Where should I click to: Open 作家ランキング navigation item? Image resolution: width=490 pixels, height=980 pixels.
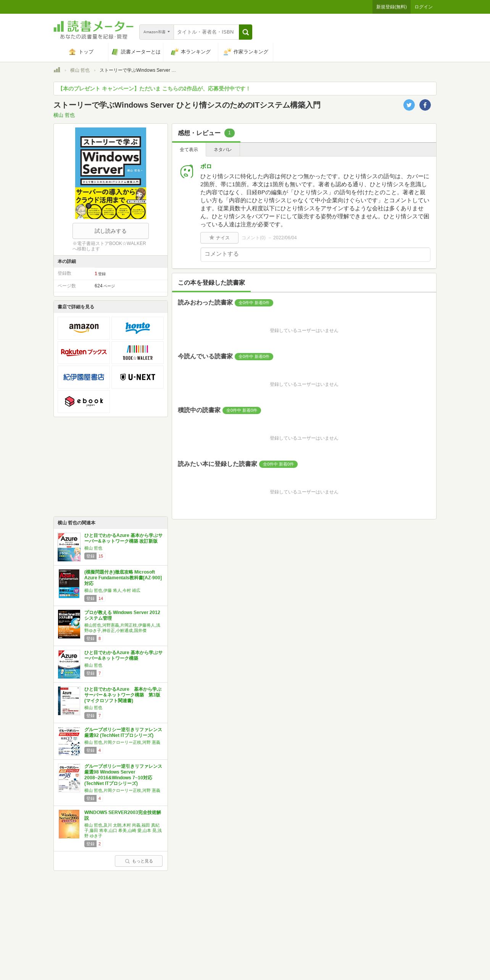tap(246, 52)
